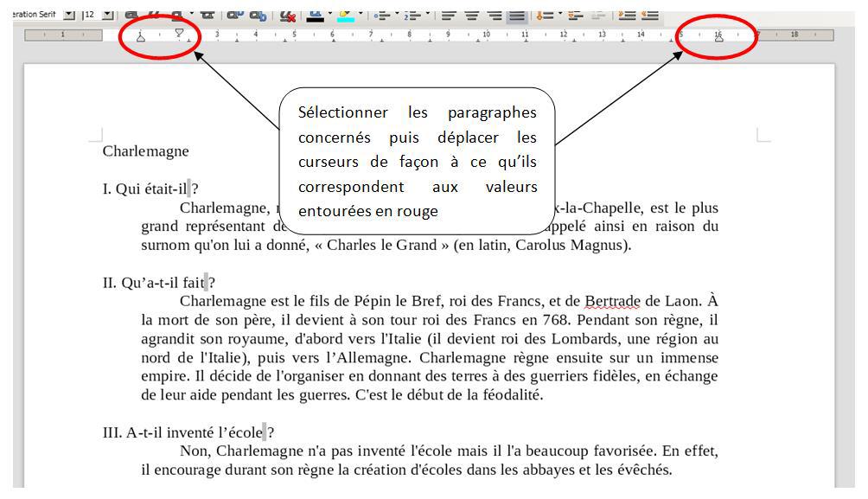Screen dimensions: 868x499
Task: Turn off justified alignment
Action: pos(516,16)
